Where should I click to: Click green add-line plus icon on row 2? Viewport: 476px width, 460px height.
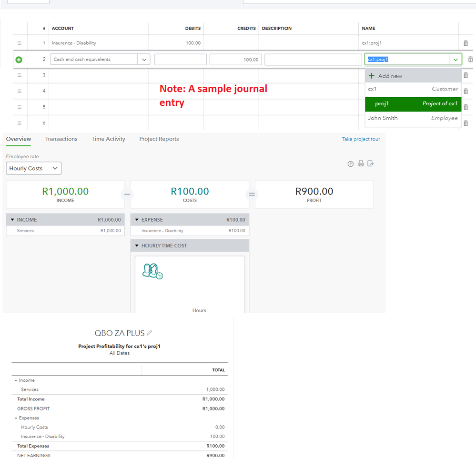click(19, 60)
